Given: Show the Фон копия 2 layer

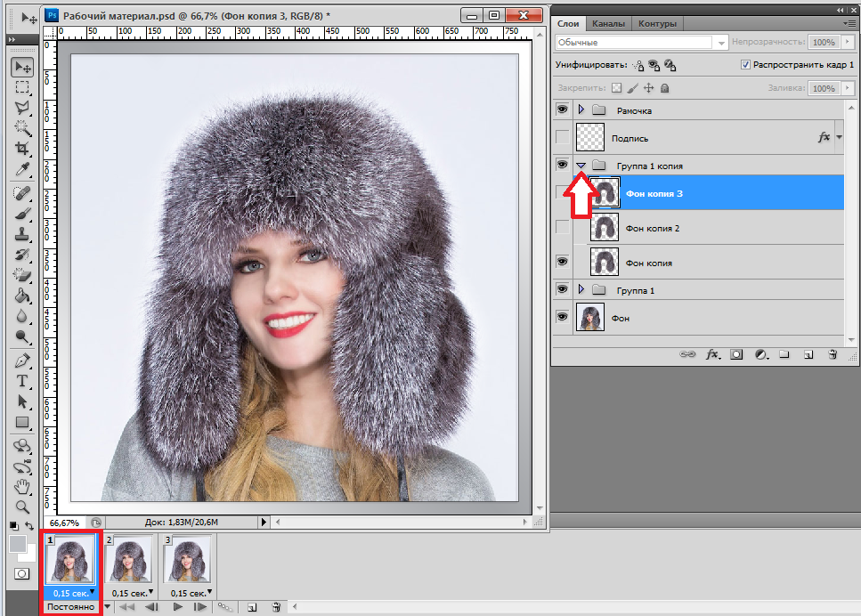Looking at the screenshot, I should coord(562,228).
